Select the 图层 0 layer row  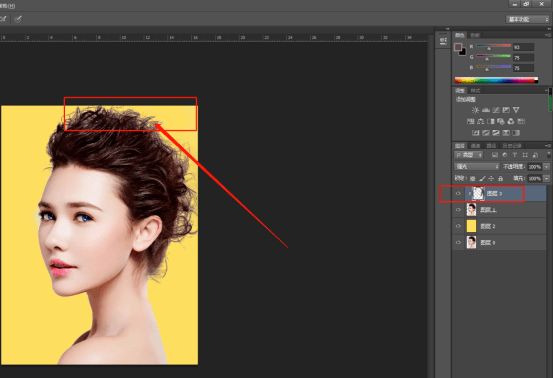pyautogui.click(x=499, y=242)
